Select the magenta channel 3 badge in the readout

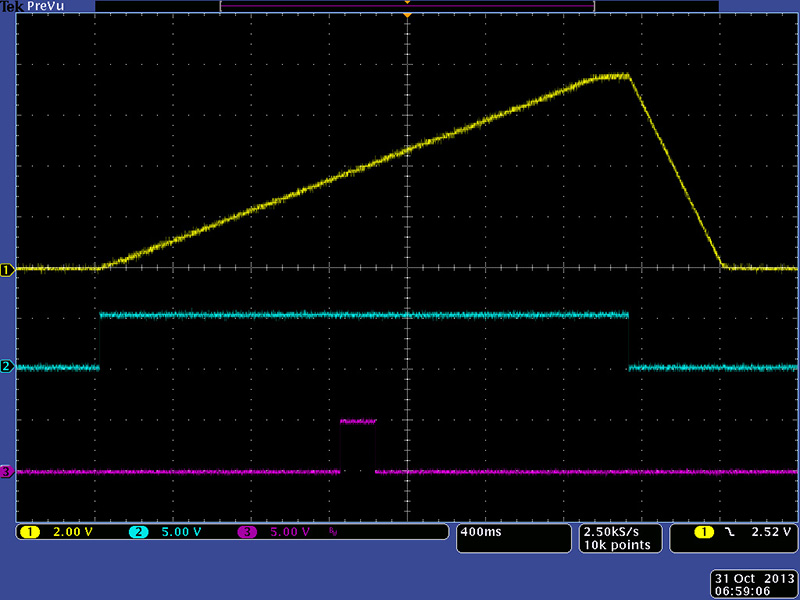point(247,532)
